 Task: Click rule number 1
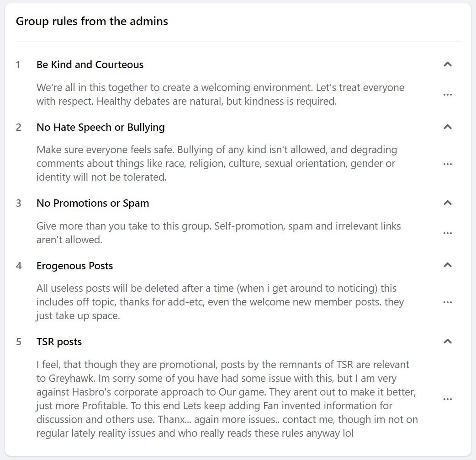tap(18, 65)
